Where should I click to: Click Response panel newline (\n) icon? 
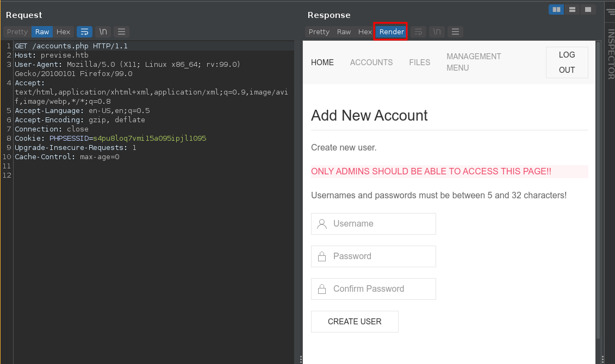point(437,32)
